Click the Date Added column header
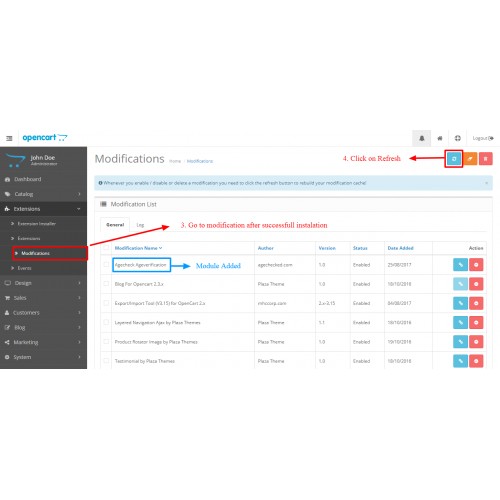The image size is (500, 500). (x=400, y=248)
